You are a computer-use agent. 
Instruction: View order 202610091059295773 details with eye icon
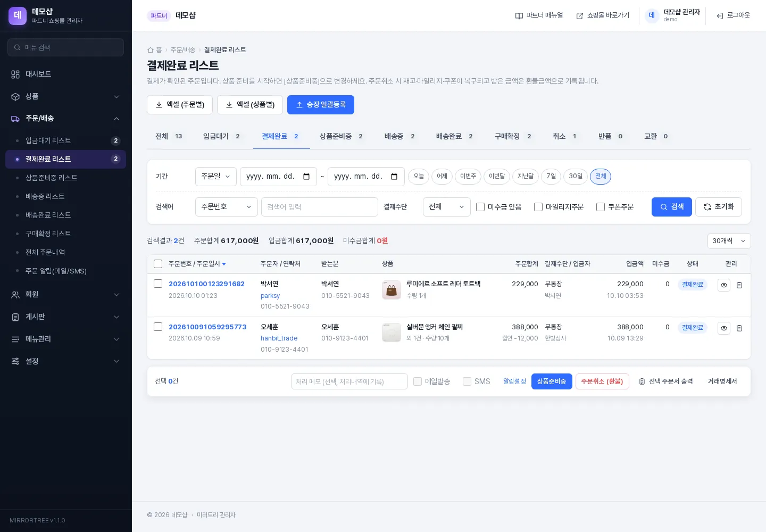coord(724,328)
